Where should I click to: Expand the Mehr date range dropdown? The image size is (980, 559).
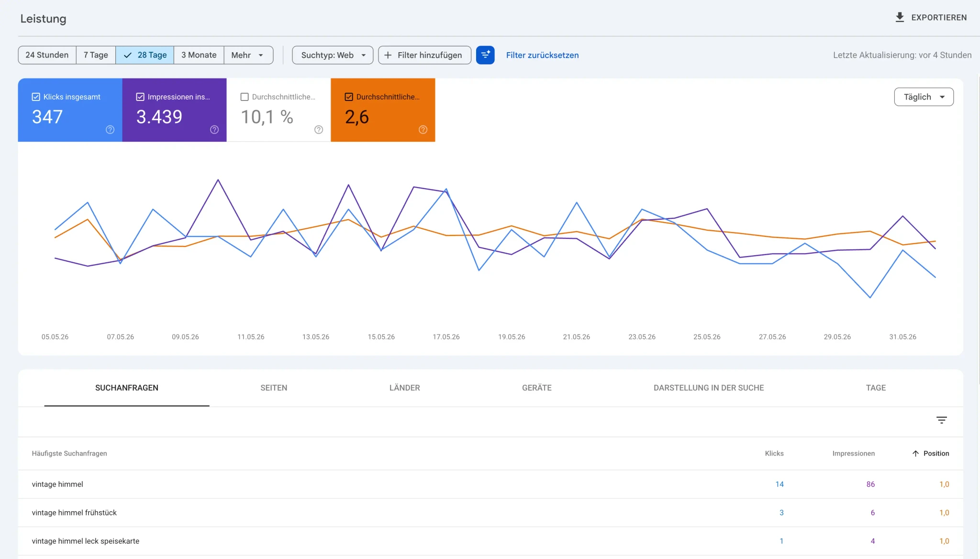tap(248, 55)
